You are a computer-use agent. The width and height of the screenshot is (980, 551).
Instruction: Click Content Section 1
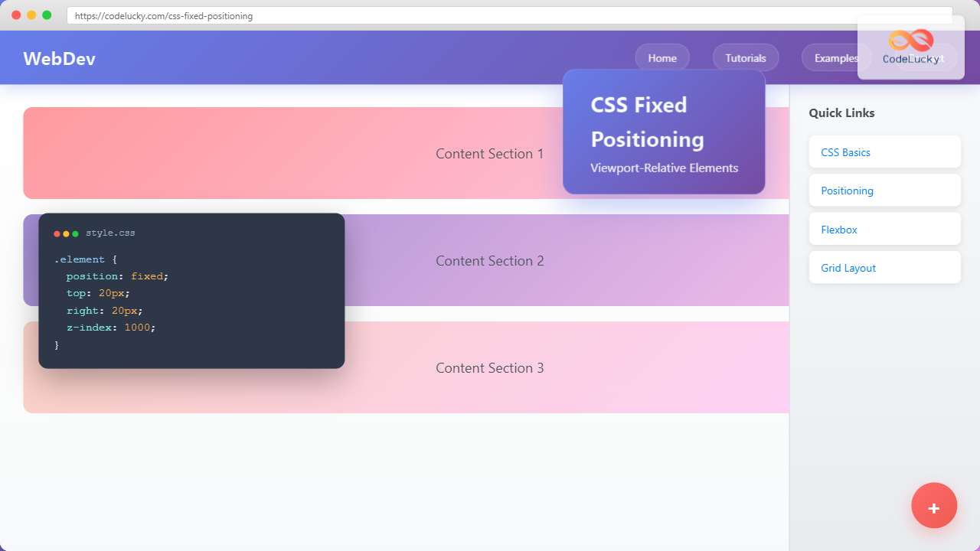[489, 153]
